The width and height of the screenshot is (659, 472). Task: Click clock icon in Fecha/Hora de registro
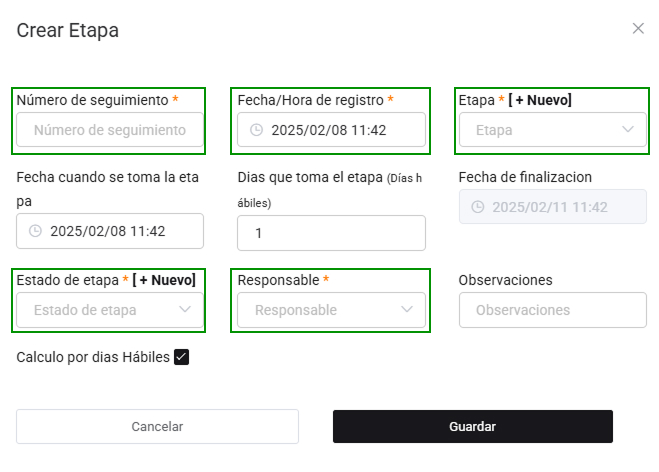coord(256,130)
